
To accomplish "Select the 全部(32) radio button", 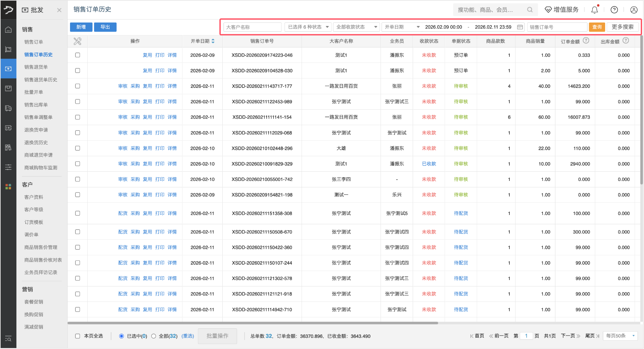I will (x=154, y=336).
